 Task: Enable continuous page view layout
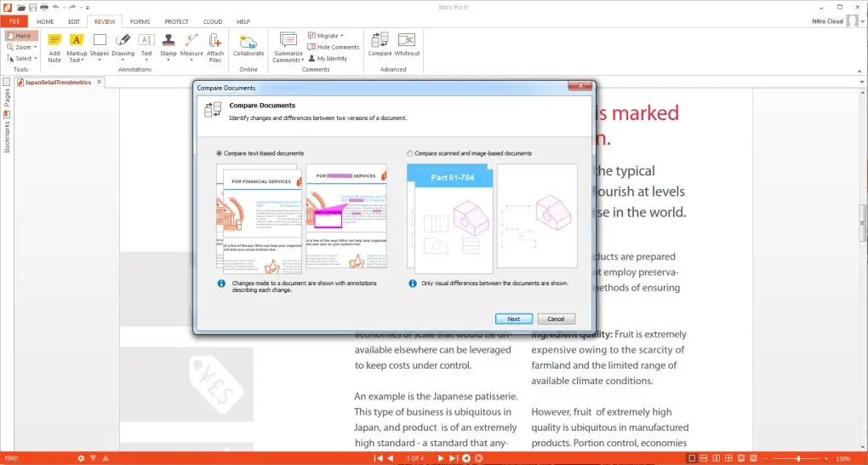704,458
